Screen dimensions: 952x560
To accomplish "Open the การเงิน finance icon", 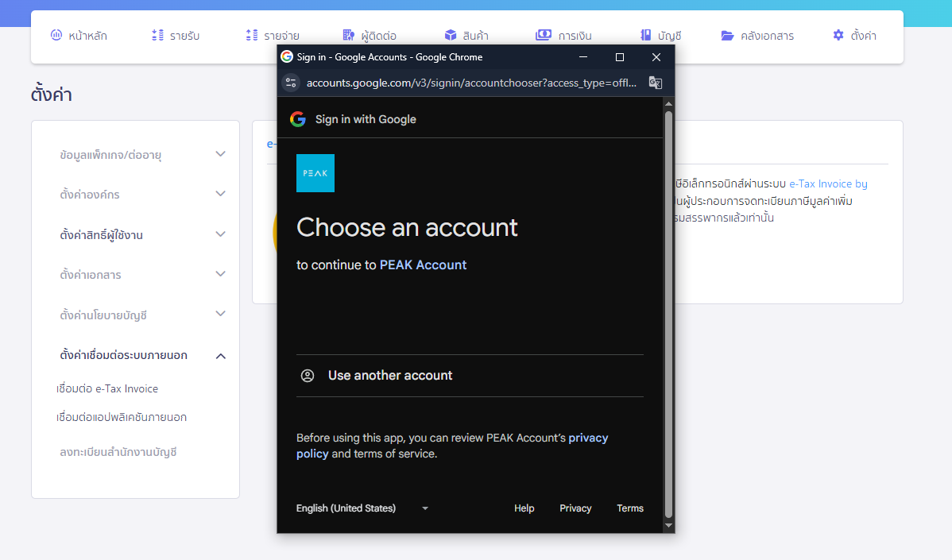I will pos(543,34).
